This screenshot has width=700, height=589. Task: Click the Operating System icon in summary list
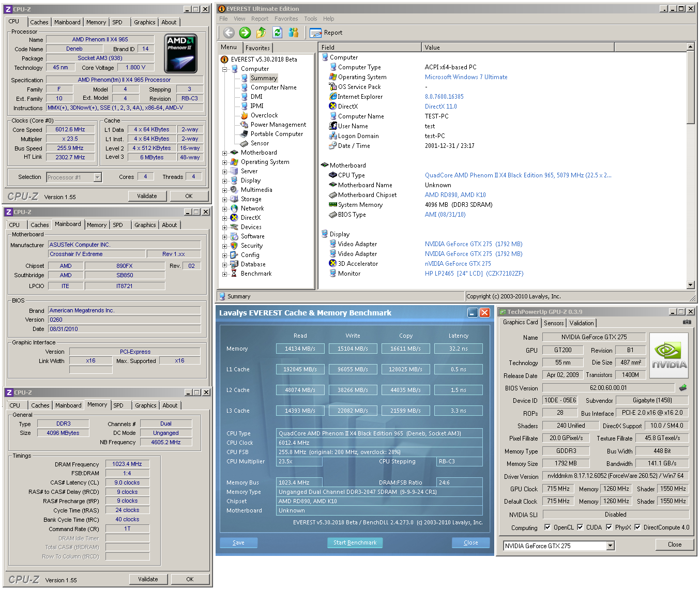click(333, 77)
